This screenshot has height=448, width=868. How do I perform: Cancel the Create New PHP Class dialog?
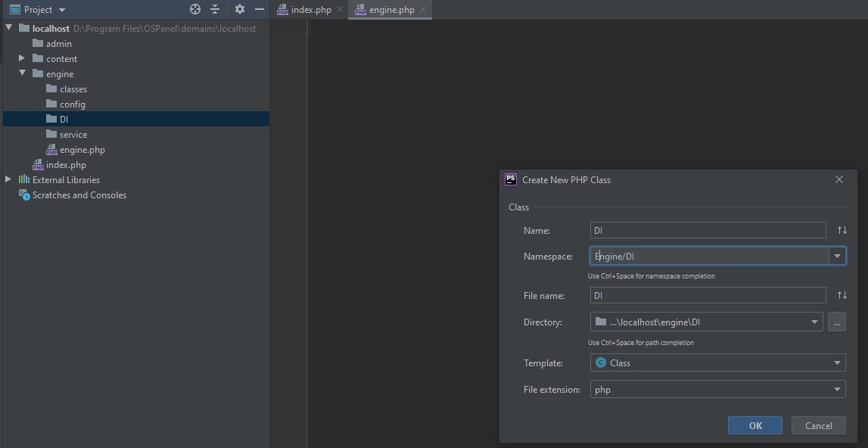(818, 425)
